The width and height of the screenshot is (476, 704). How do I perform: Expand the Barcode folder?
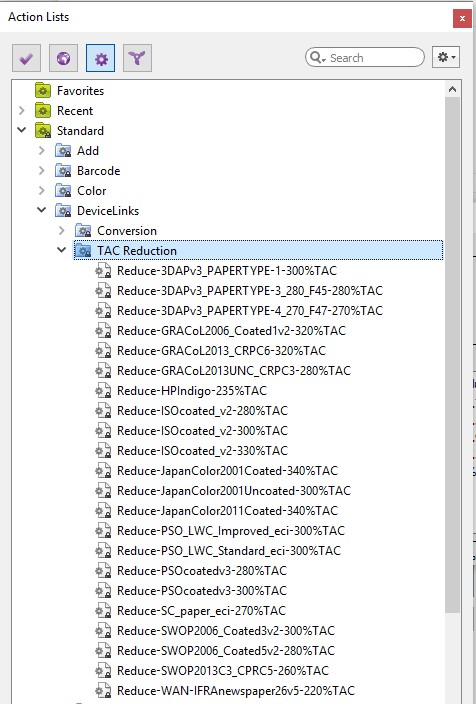click(x=41, y=171)
